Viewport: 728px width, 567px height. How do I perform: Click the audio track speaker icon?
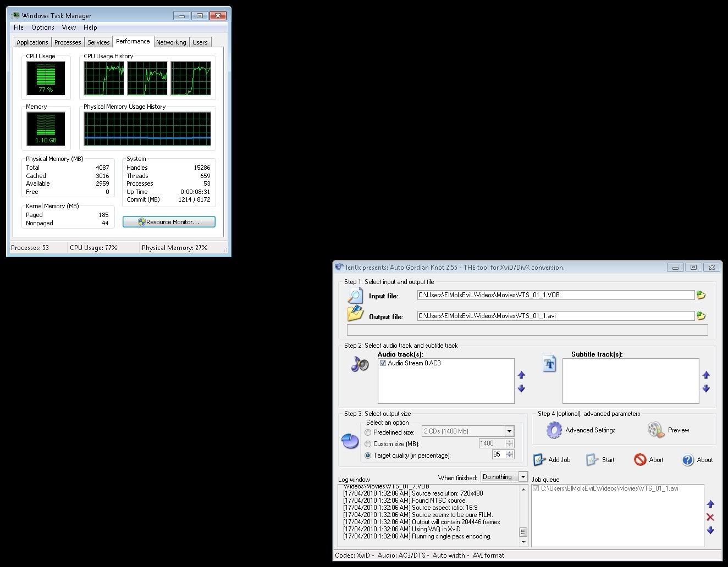coord(360,363)
